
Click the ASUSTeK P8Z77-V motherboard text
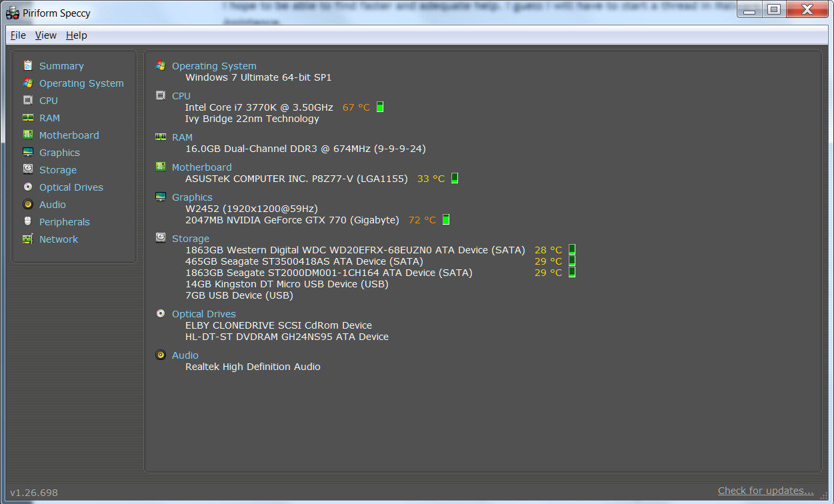pos(297,179)
